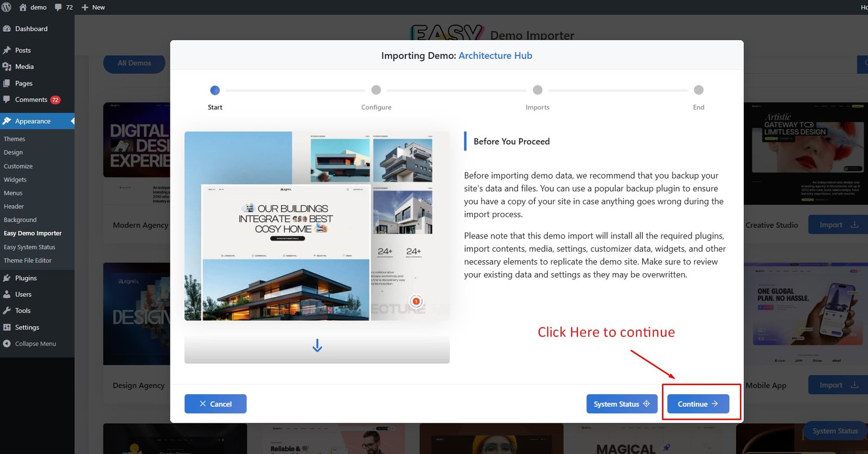
Task: Click the Comments 72 count badge
Action: [x=55, y=100]
